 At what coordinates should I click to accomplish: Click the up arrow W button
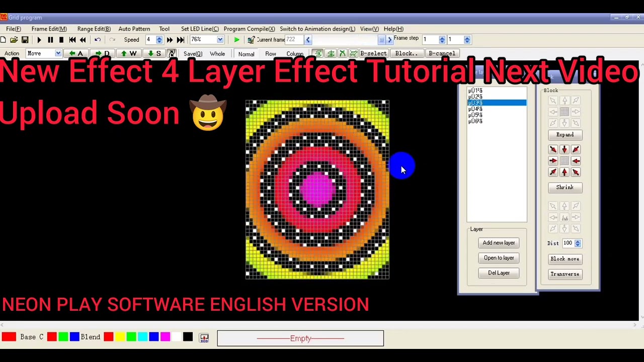[129, 53]
